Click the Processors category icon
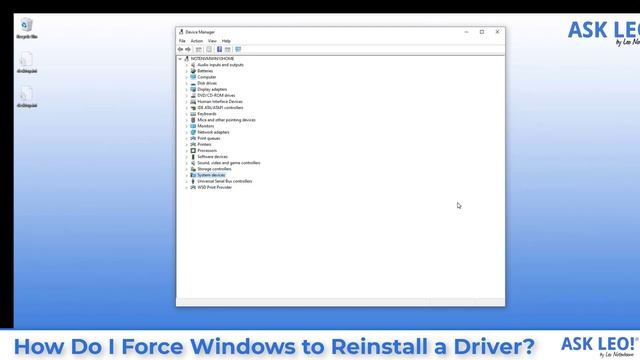 click(193, 151)
